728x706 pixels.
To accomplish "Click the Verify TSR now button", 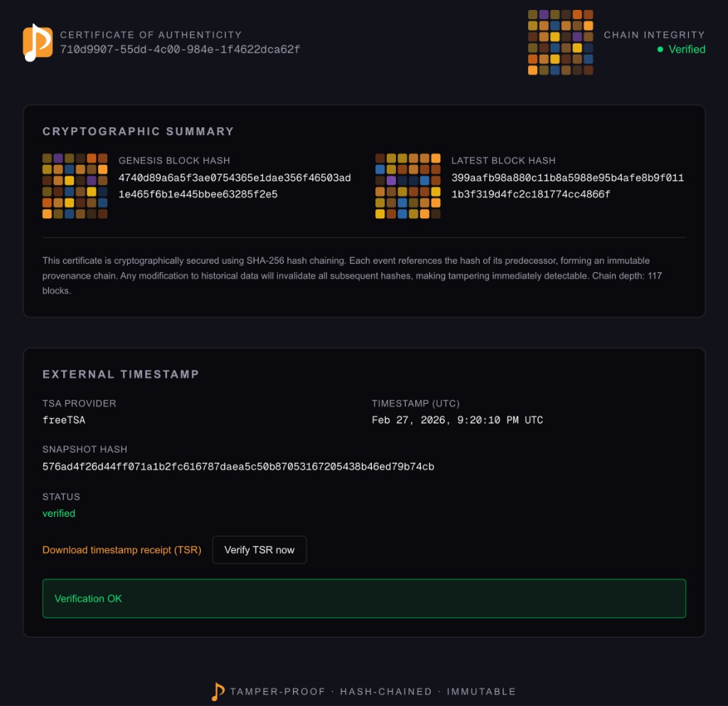I will 259,550.
